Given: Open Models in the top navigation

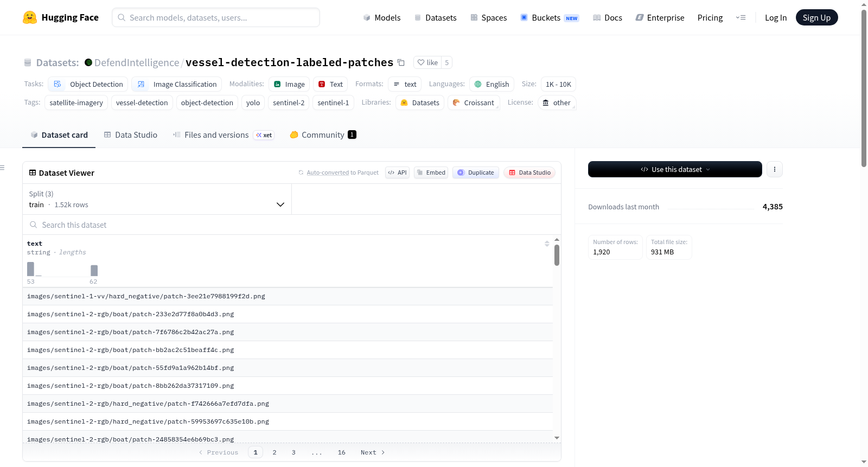Looking at the screenshot, I should [382, 18].
